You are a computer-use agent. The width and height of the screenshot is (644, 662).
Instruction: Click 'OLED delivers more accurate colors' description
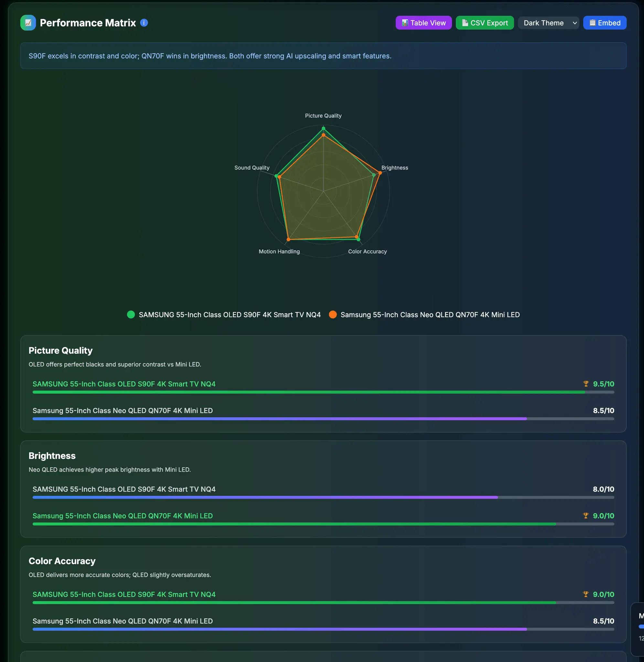click(120, 575)
